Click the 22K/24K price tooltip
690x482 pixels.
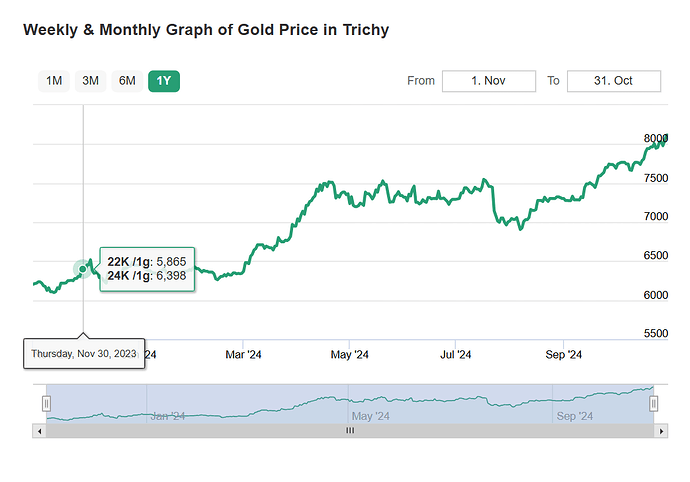point(147,269)
